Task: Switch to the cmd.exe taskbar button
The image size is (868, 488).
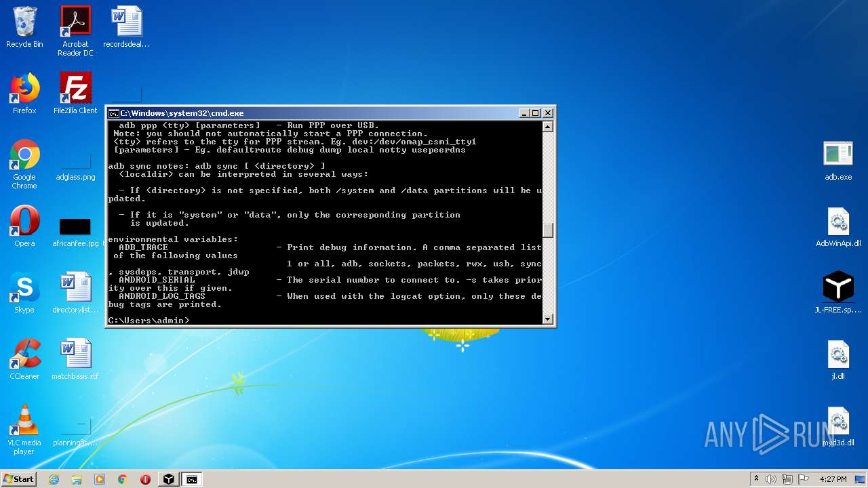Action: tap(192, 479)
